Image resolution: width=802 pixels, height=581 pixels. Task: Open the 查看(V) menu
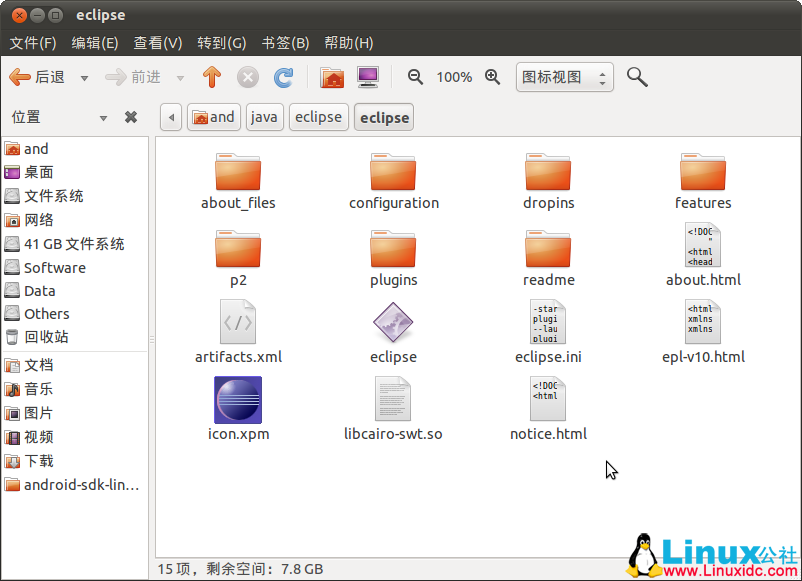coord(158,43)
